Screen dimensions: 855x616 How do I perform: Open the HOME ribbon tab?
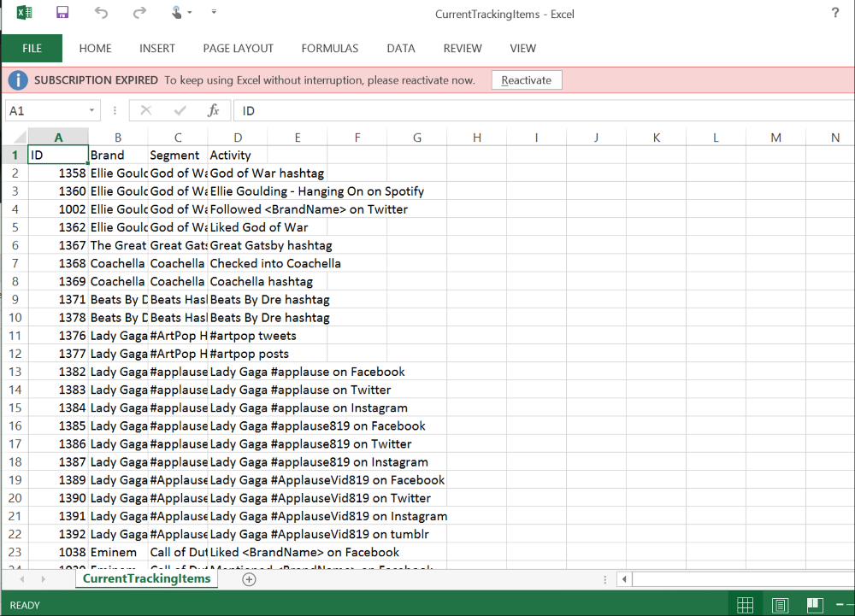click(x=96, y=49)
